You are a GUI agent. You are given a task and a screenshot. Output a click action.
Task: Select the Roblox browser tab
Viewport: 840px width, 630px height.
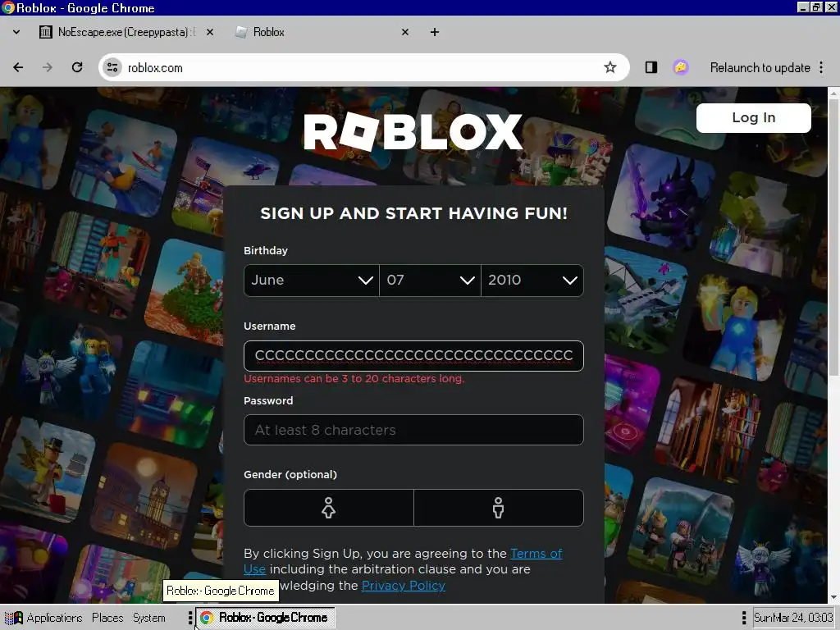pyautogui.click(x=322, y=32)
